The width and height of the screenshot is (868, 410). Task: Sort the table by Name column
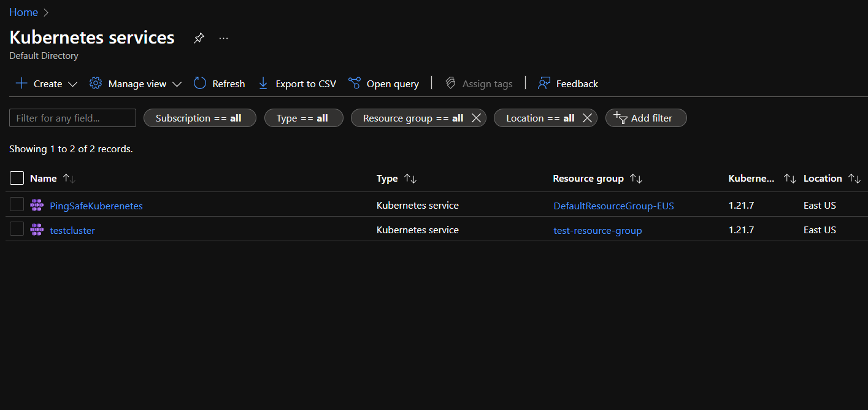pyautogui.click(x=44, y=178)
